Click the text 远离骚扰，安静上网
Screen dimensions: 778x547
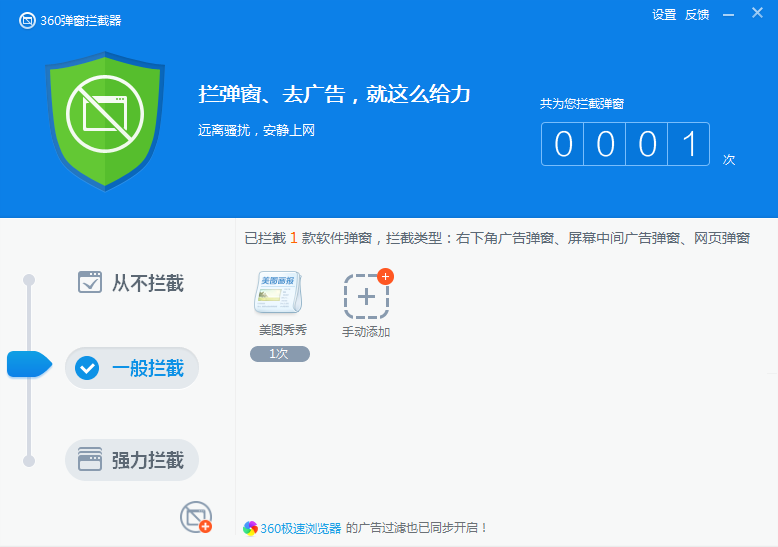tap(256, 131)
